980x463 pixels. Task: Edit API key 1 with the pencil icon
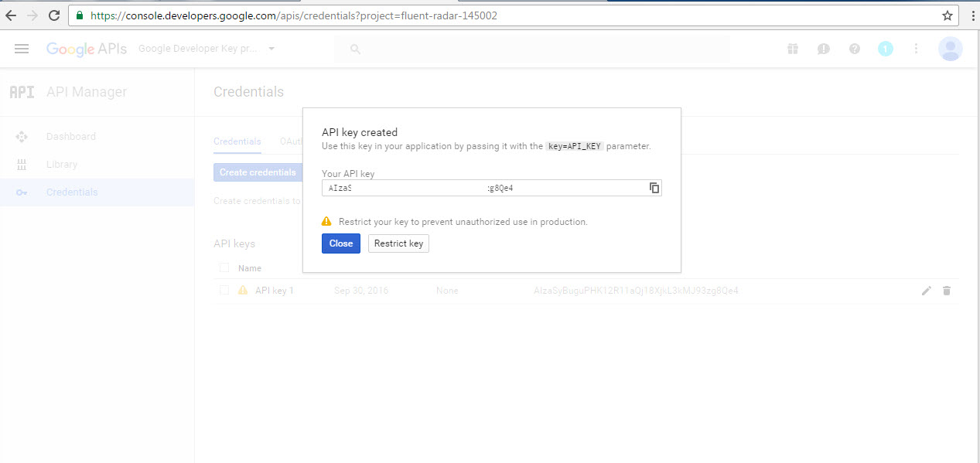coord(926,290)
